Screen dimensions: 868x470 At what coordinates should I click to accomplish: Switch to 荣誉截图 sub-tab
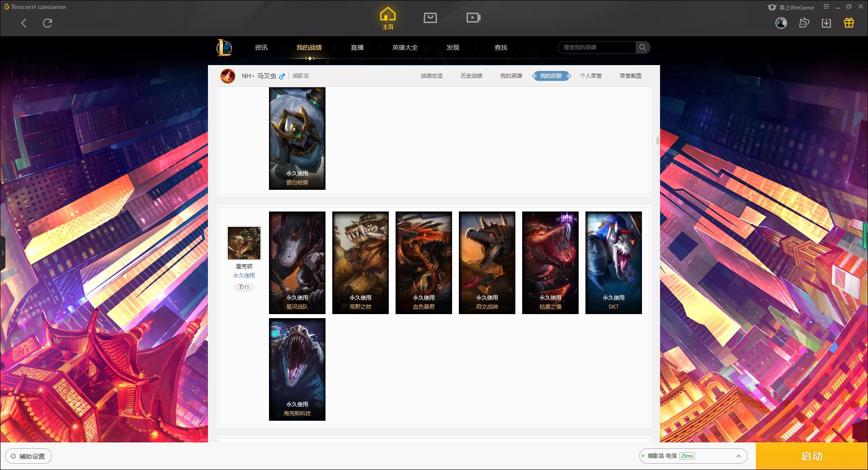631,76
